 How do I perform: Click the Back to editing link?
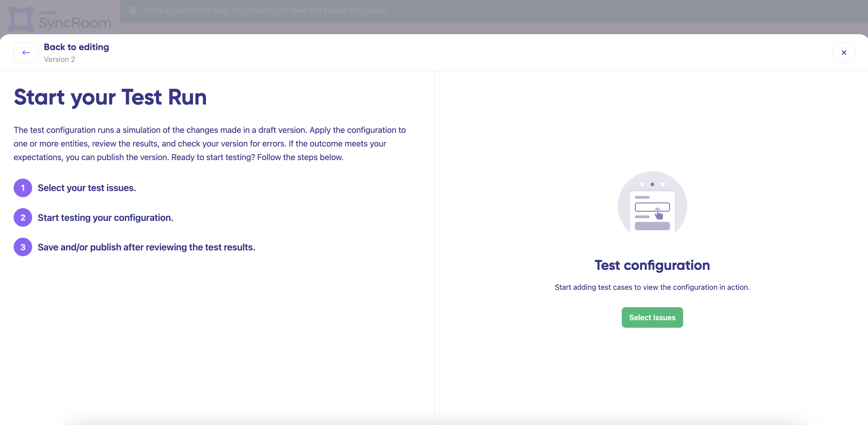click(76, 47)
